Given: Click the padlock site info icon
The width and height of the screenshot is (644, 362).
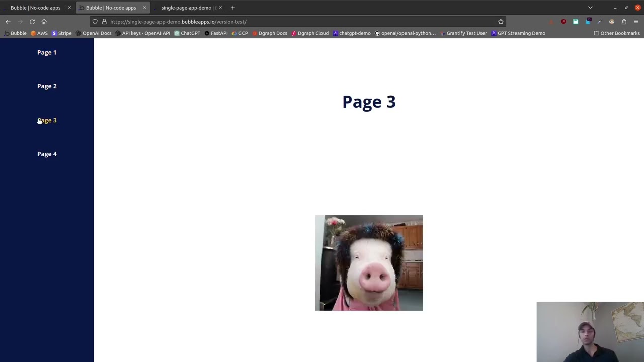Looking at the screenshot, I should [x=104, y=22].
